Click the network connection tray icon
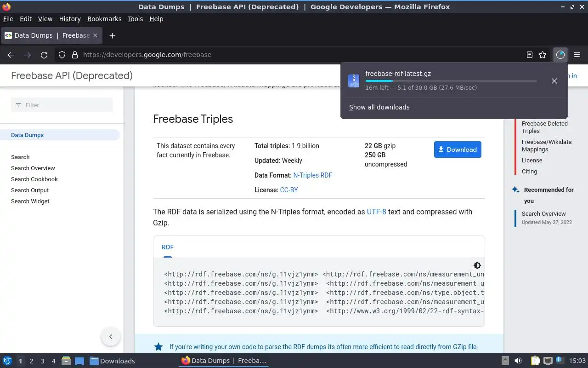This screenshot has height=368, width=588. [548, 361]
